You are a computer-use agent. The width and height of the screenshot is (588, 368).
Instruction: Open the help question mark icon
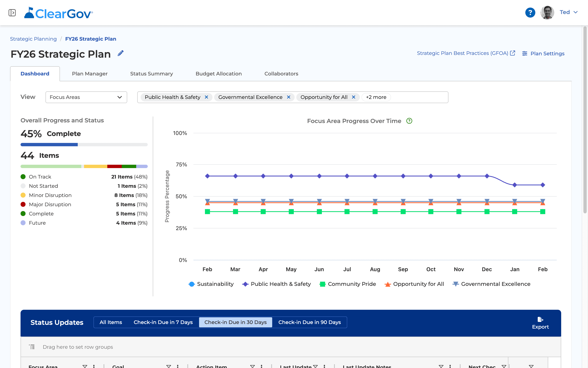click(x=530, y=12)
